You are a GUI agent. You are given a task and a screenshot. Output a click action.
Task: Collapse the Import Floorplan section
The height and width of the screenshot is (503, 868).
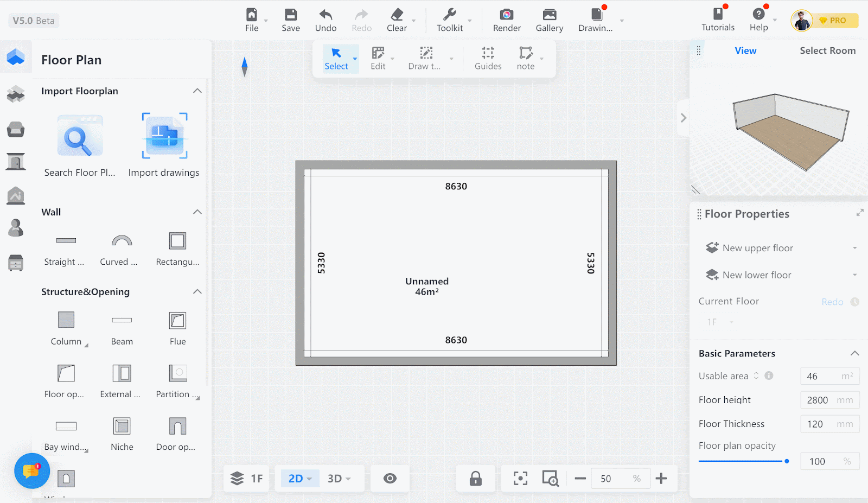[x=197, y=91]
